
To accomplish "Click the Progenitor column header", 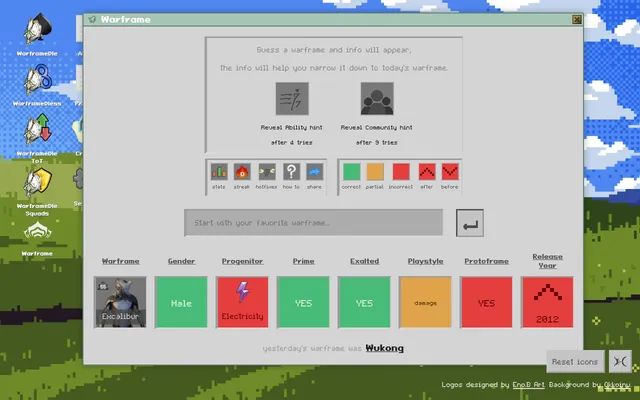I will (242, 261).
